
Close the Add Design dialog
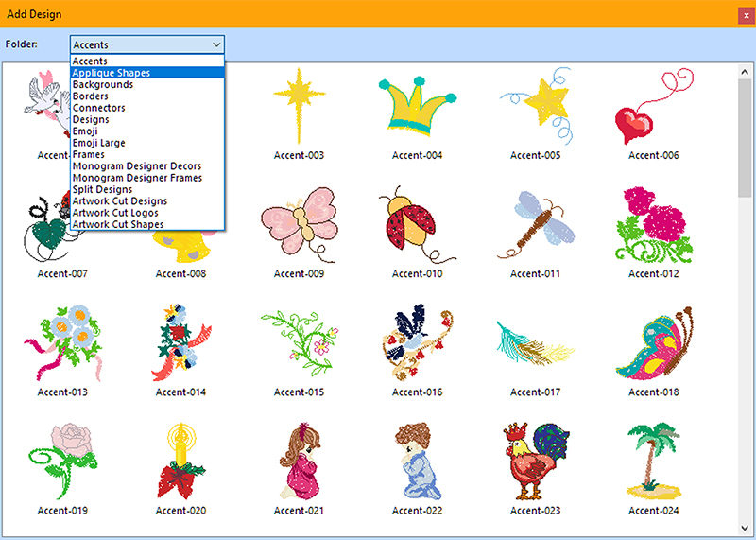click(747, 15)
